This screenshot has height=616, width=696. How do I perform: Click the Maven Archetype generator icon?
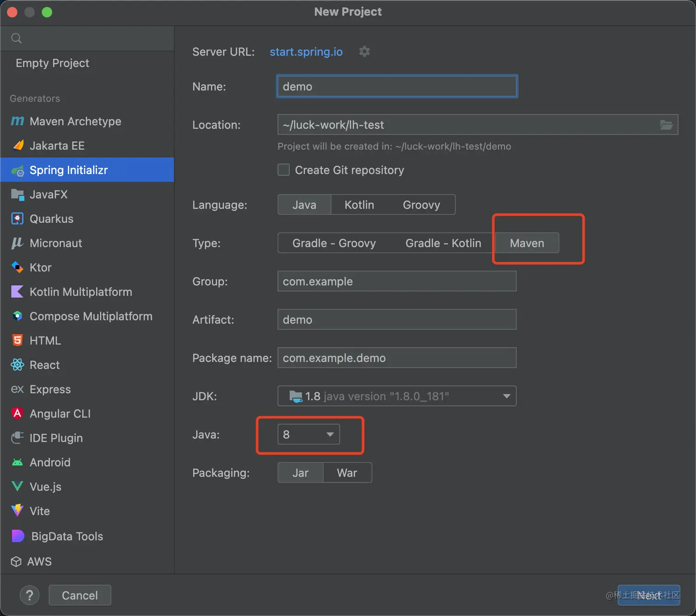[x=17, y=121]
